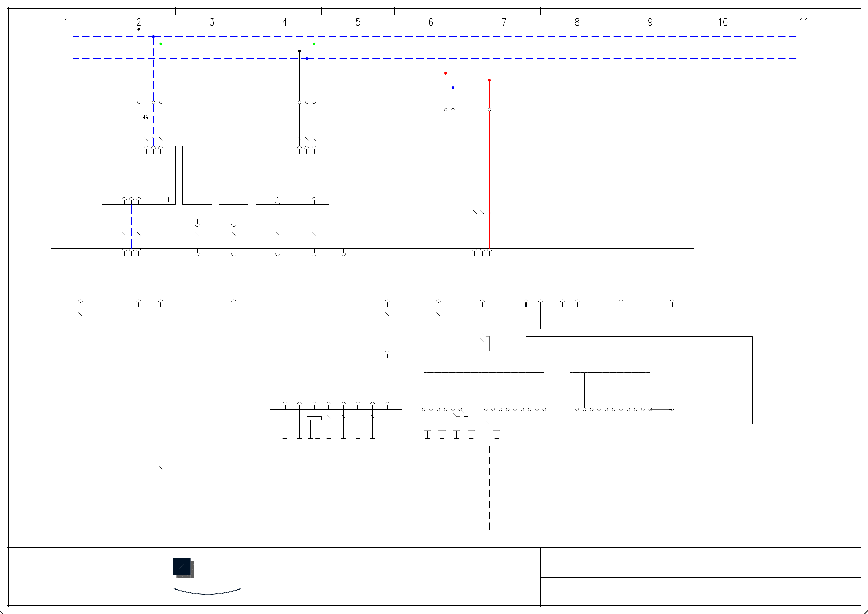Screen dimensions: 868x614
Task: Click the large box containing the lower connector row
Action: tap(336, 380)
